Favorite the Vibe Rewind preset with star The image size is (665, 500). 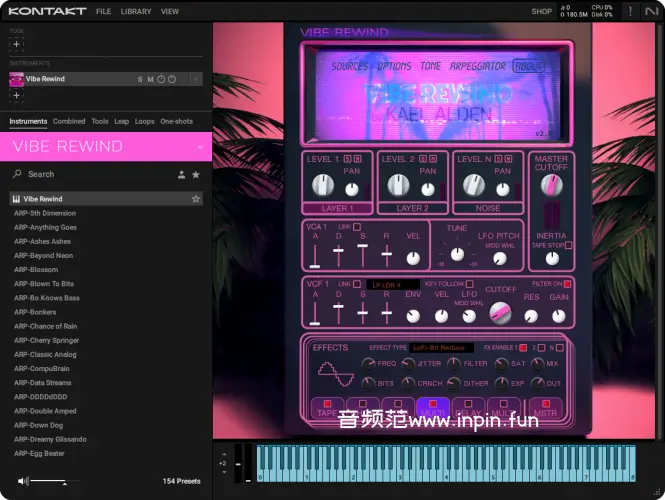196,199
